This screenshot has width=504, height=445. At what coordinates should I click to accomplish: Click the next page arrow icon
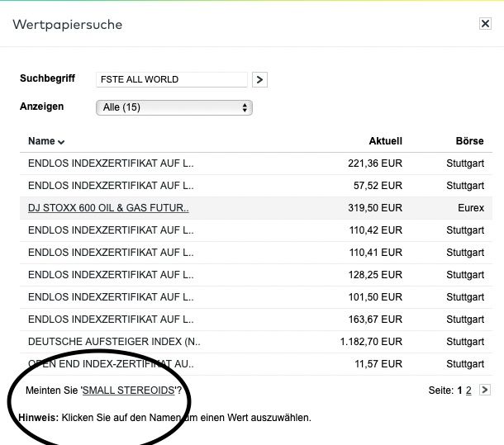click(x=484, y=390)
